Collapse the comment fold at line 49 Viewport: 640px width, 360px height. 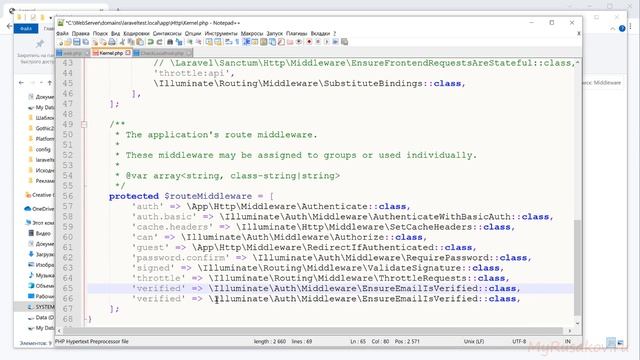[x=84, y=124]
